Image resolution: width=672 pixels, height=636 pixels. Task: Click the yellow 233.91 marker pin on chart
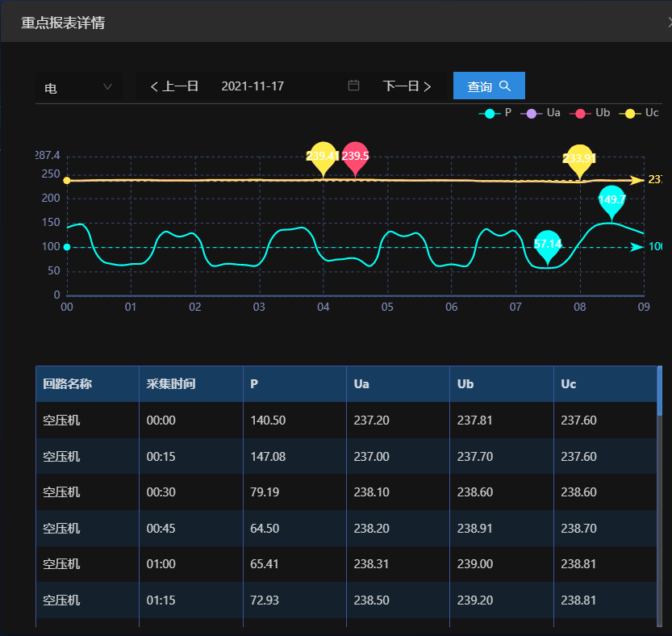point(578,159)
